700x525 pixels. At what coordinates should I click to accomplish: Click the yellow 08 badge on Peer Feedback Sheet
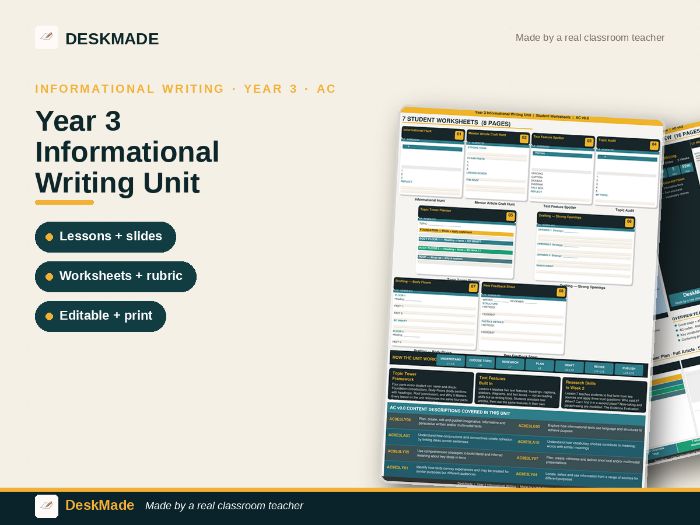tap(561, 292)
